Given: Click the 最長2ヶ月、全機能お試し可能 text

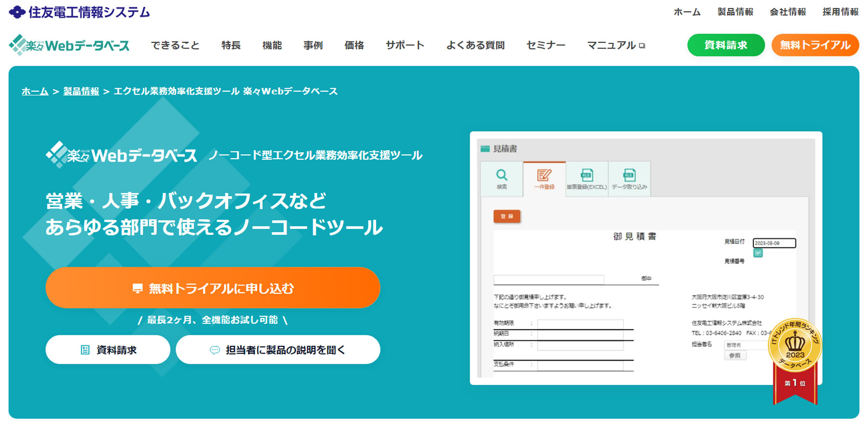Looking at the screenshot, I should click(213, 320).
